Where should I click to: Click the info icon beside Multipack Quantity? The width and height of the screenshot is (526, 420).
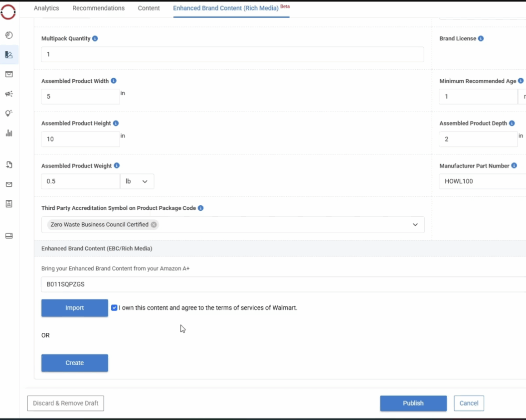[96, 38]
